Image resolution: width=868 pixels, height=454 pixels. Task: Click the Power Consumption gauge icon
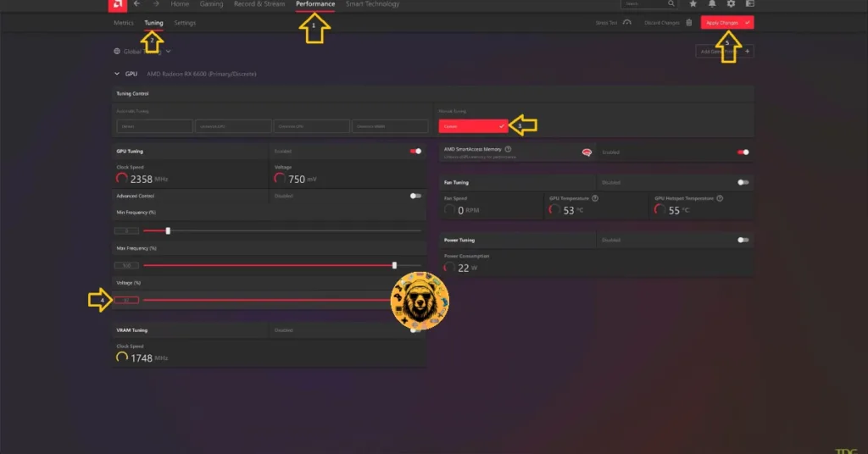coord(449,268)
